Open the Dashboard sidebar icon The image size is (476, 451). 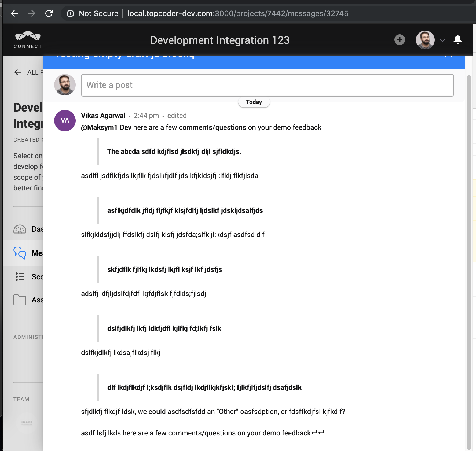click(20, 229)
